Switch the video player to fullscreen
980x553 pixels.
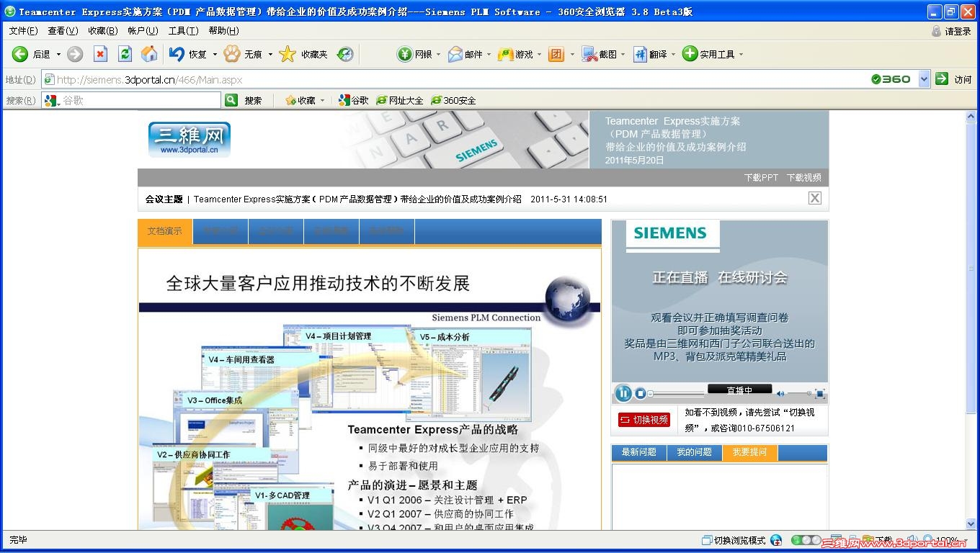[x=819, y=394]
